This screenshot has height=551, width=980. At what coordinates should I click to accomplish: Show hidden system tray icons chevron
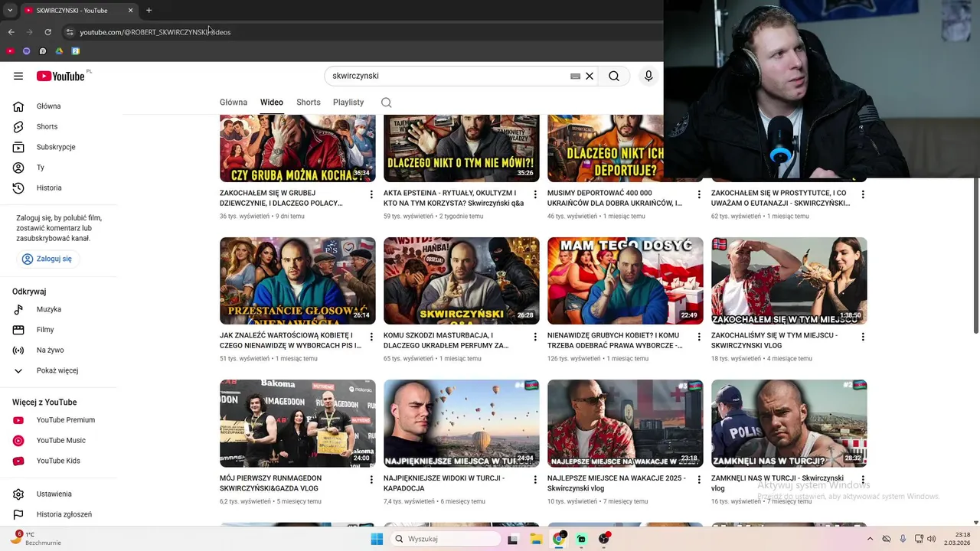pyautogui.click(x=871, y=539)
